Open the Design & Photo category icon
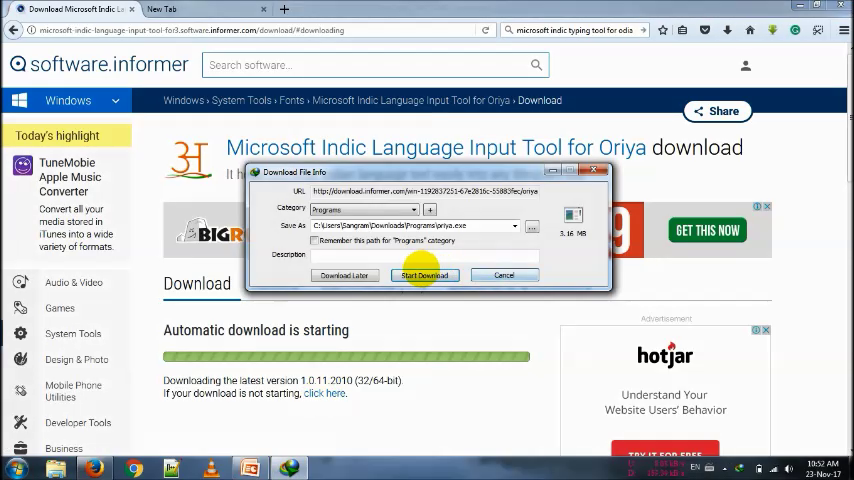 (20, 359)
